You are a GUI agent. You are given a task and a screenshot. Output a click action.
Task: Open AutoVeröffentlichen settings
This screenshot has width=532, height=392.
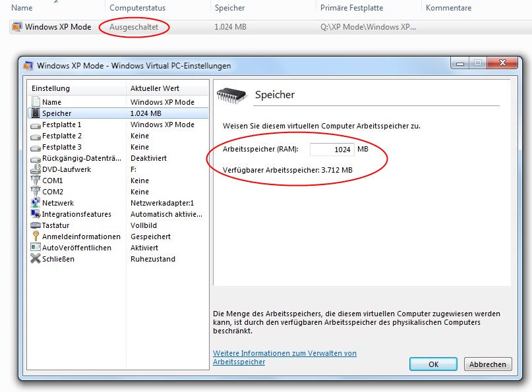[x=118, y=248]
